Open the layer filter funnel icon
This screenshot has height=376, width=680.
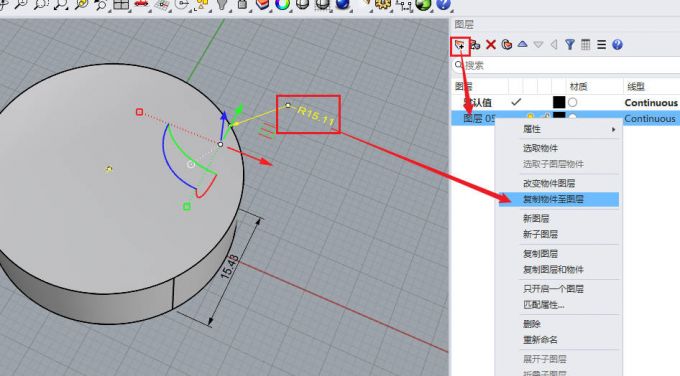570,44
